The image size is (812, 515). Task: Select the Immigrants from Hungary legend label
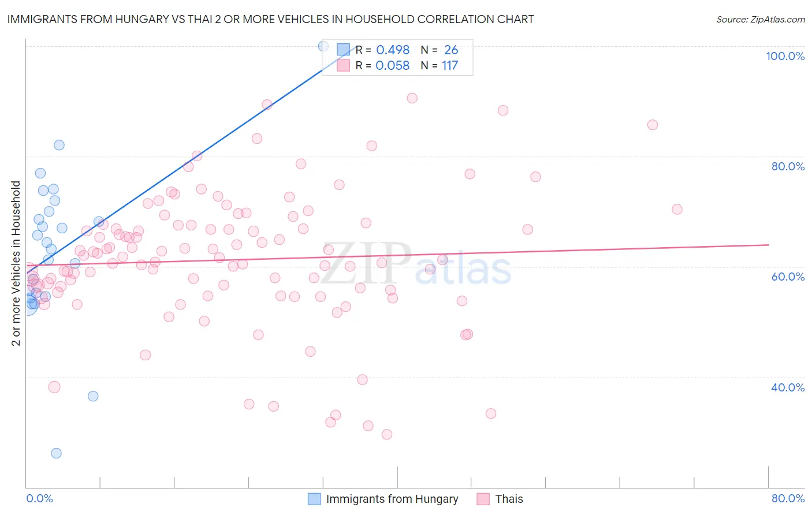point(392,499)
